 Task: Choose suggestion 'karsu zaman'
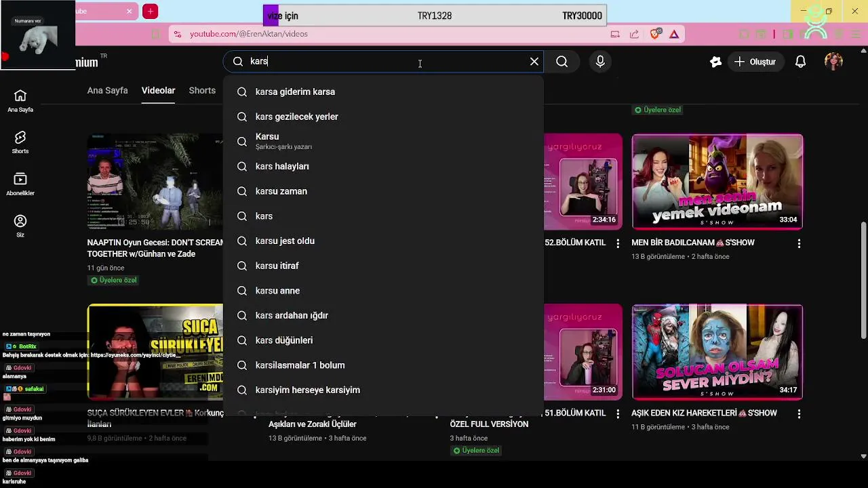coord(383,191)
